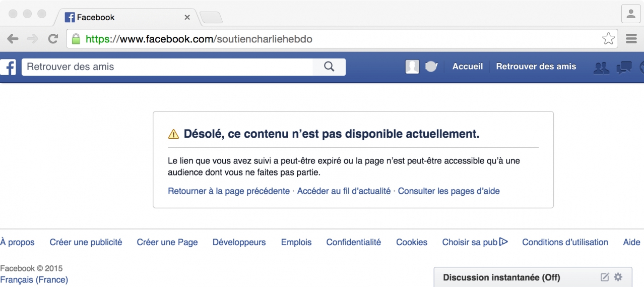Image resolution: width=644 pixels, height=287 pixels.
Task: Reload the page with the refresh icon
Action: coord(53,39)
